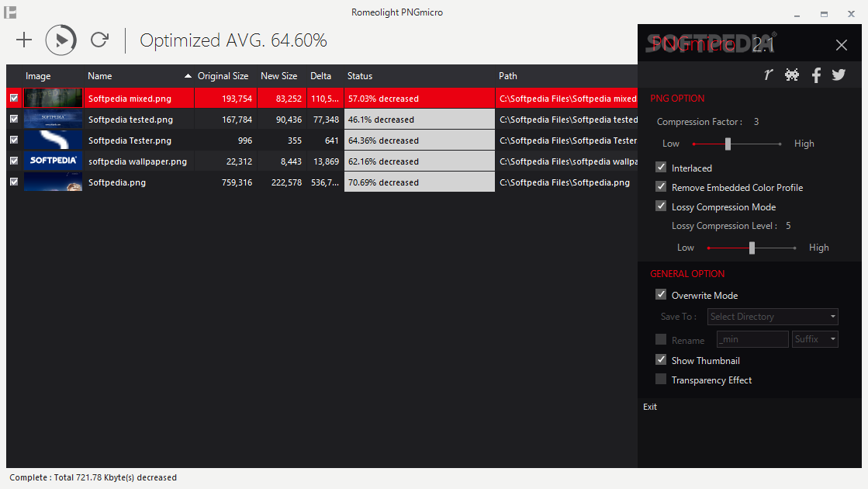Select the 'softpedia wallpaper.png' file name

[137, 161]
